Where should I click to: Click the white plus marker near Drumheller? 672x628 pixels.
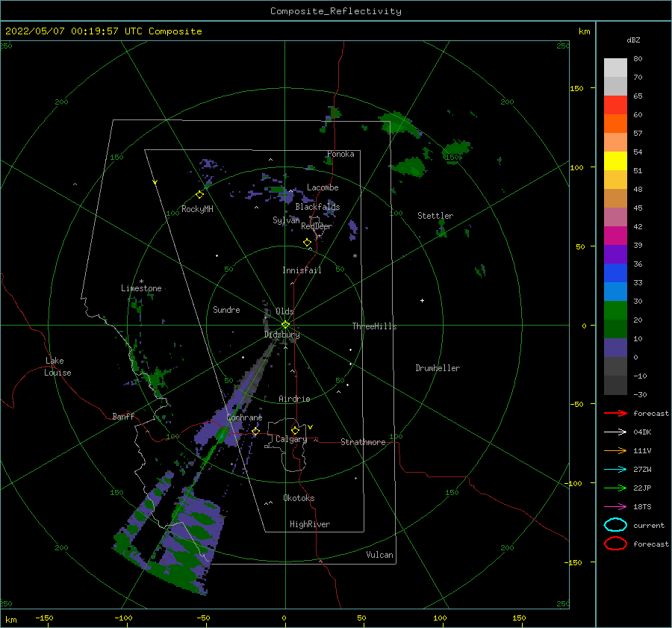[x=422, y=300]
